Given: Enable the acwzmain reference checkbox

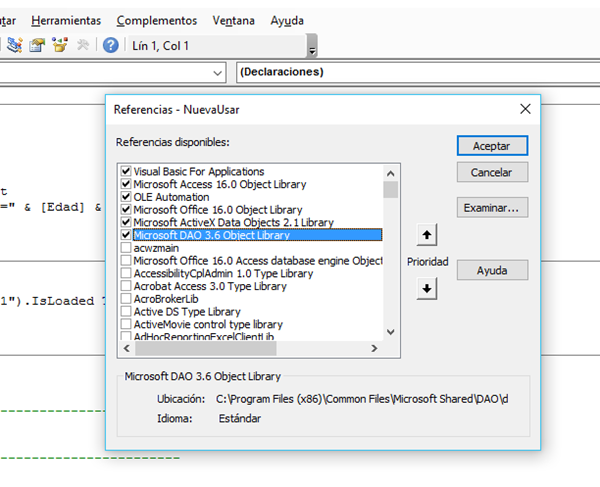Looking at the screenshot, I should [125, 248].
